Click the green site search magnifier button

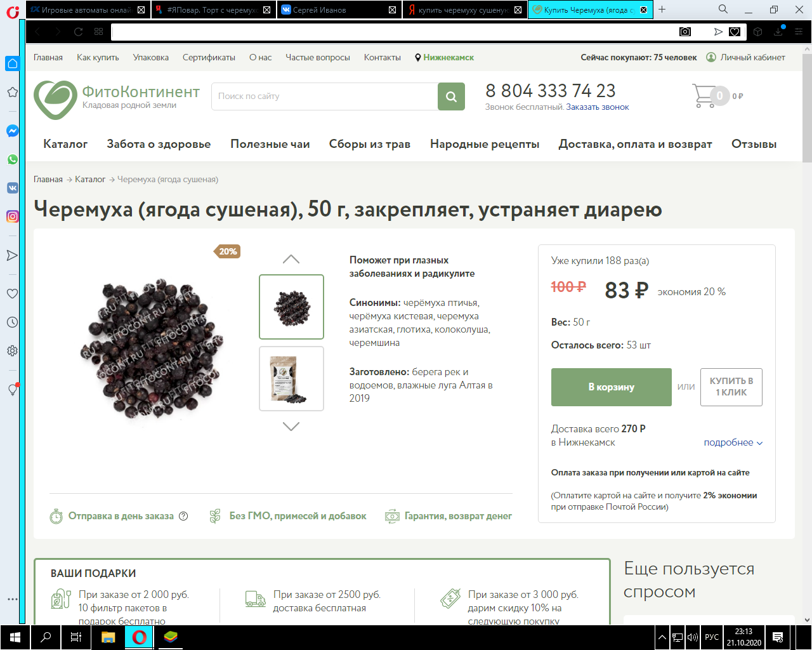[451, 96]
